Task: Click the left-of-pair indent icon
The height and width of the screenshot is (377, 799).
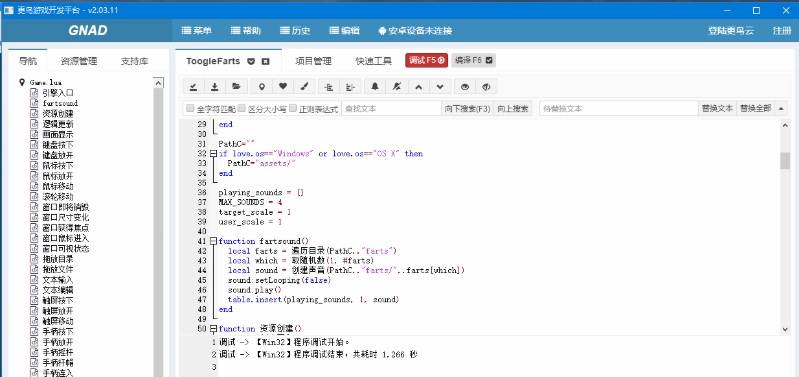Action: tap(329, 87)
